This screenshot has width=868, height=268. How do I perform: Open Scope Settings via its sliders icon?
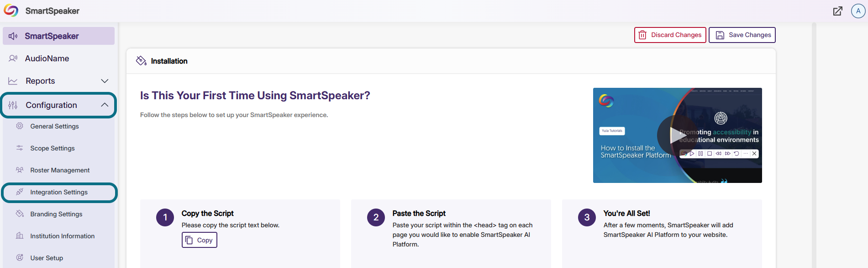20,148
